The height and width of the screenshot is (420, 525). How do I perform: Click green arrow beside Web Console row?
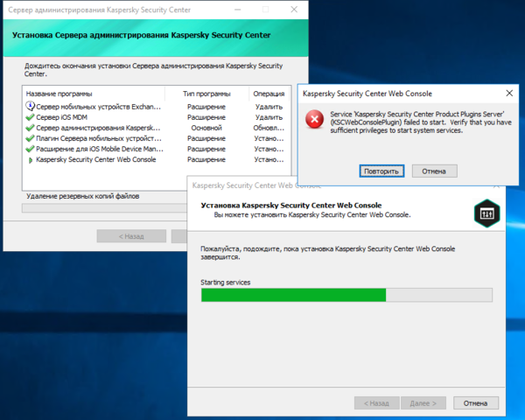pyautogui.click(x=31, y=160)
